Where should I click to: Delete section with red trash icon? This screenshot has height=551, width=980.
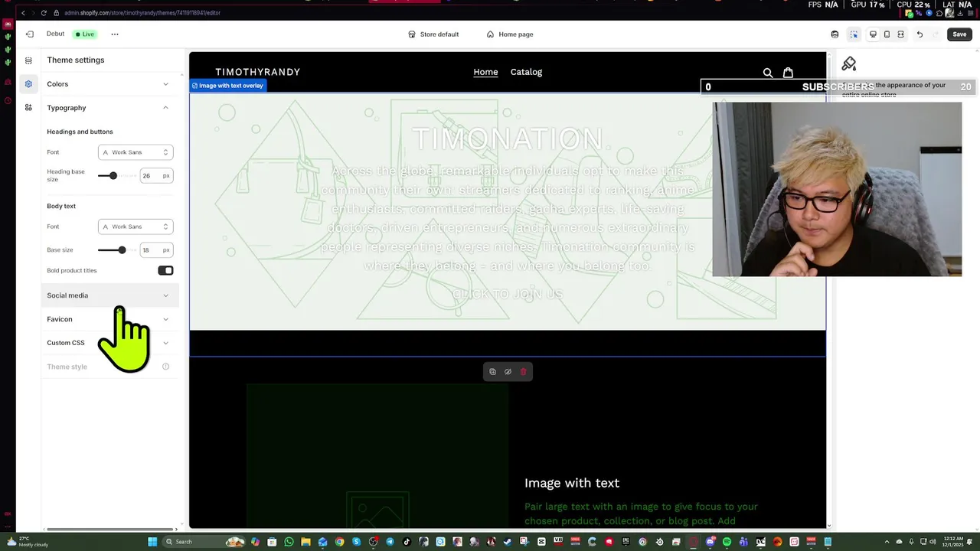coord(523,372)
